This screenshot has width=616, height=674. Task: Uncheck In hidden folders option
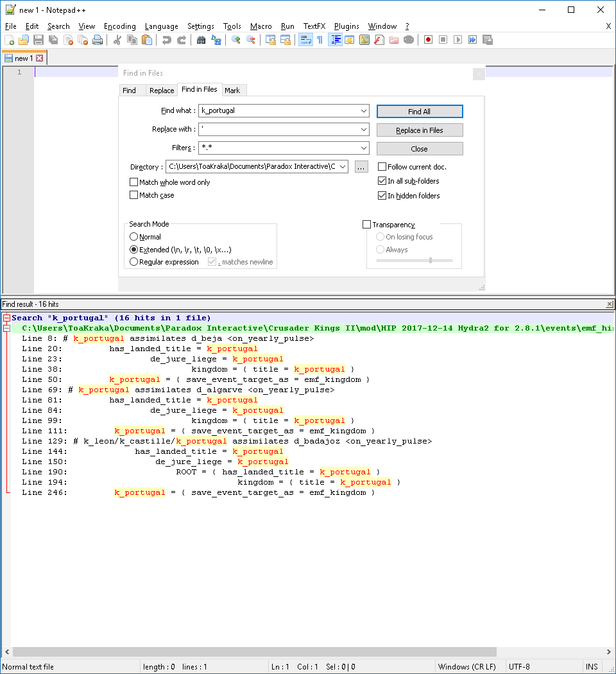(x=382, y=196)
